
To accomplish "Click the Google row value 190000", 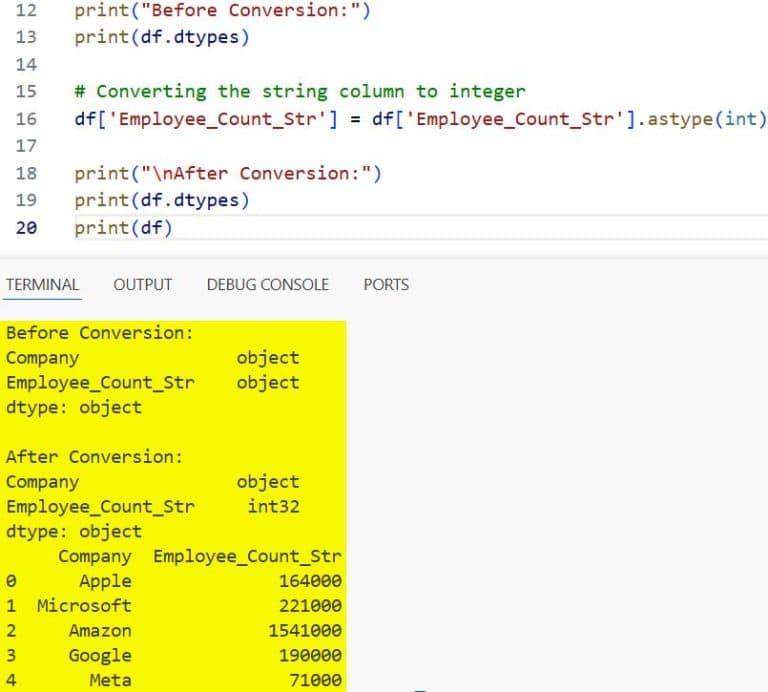I will click(x=310, y=655).
